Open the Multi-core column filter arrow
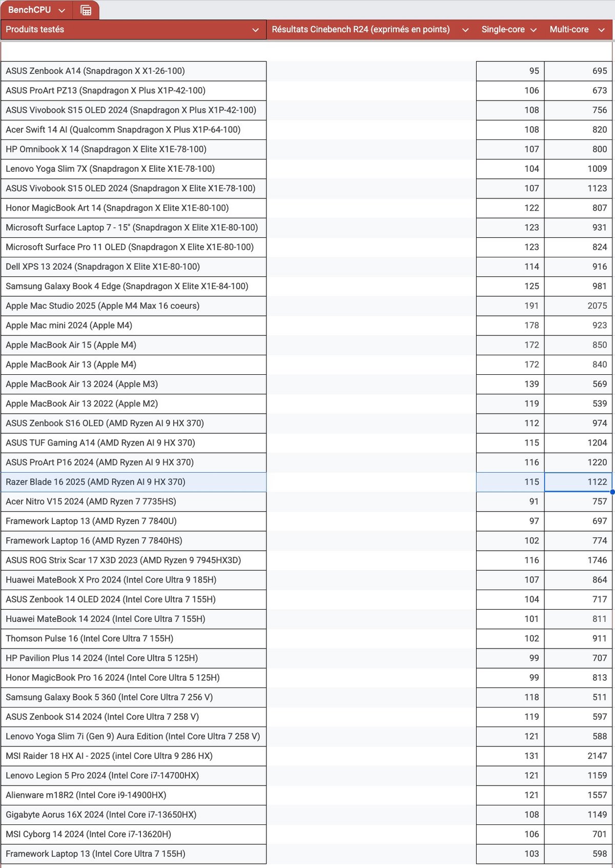The image size is (615, 868). 602,30
